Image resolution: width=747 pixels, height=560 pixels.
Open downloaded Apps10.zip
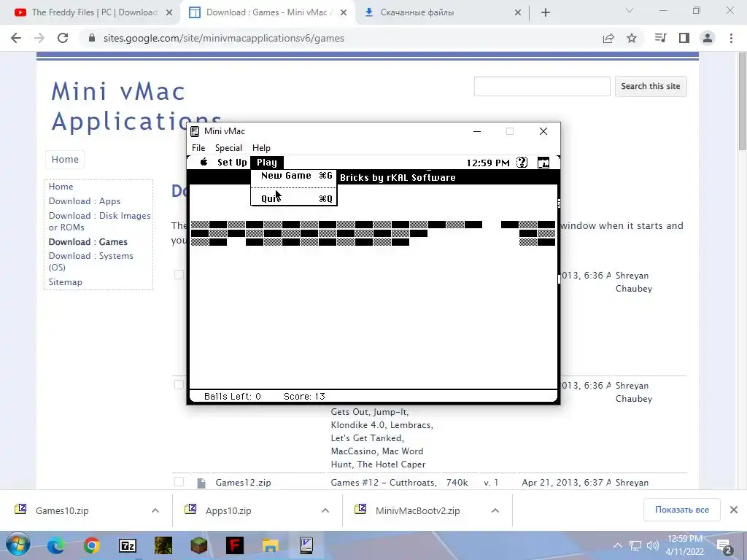[228, 510]
